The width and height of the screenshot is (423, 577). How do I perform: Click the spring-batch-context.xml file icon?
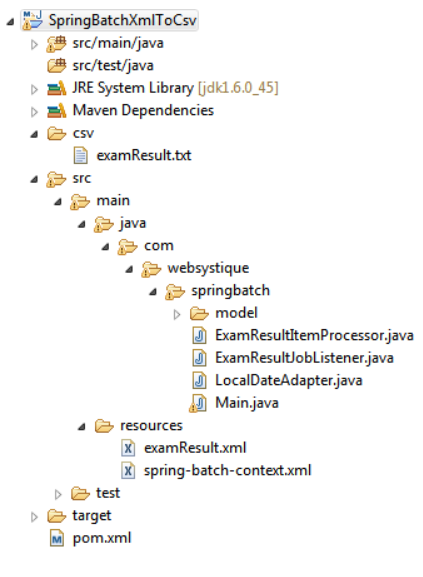click(128, 471)
